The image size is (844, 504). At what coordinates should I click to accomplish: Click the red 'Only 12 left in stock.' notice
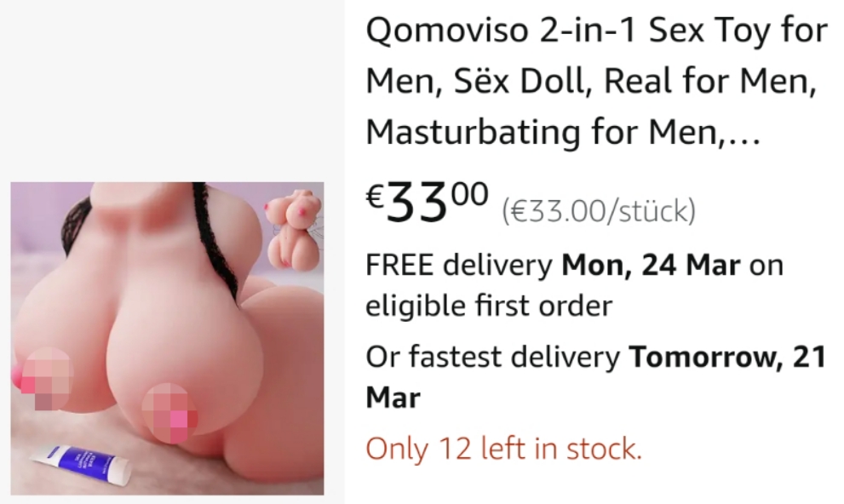[504, 448]
